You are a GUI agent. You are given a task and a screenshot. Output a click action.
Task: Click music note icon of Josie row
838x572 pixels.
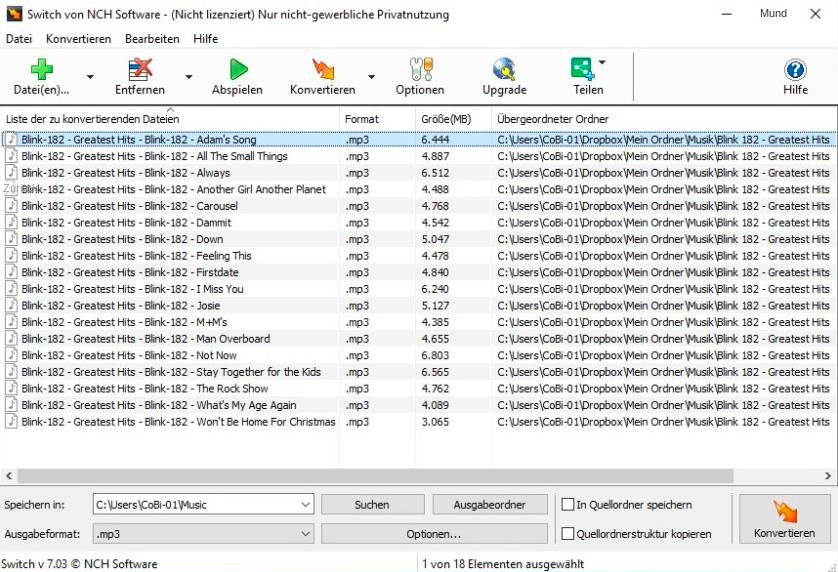11,305
